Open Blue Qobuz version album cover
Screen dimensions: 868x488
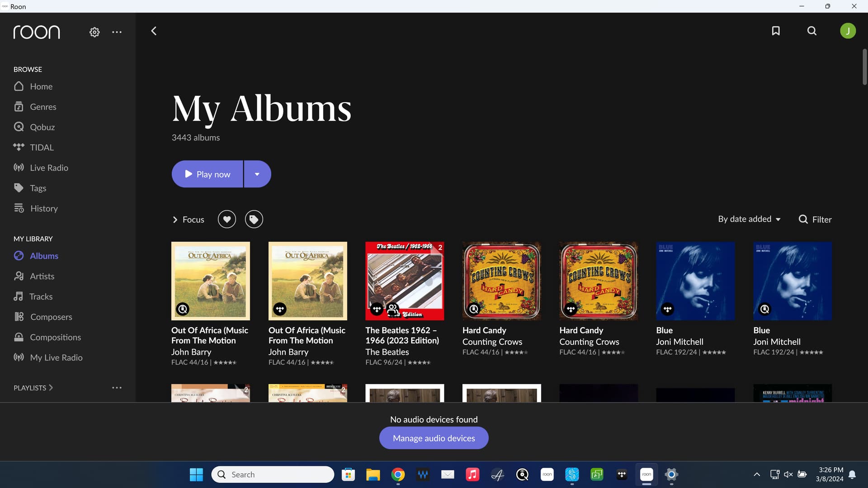(x=793, y=281)
